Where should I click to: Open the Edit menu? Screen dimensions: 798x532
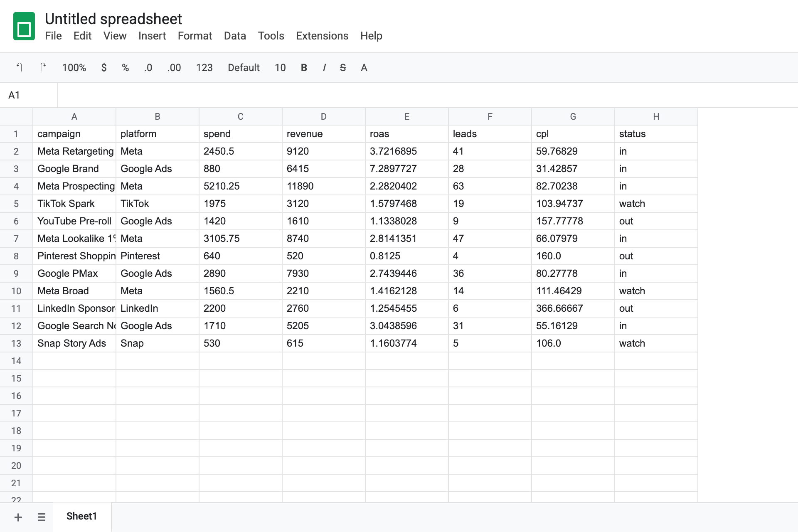click(82, 36)
